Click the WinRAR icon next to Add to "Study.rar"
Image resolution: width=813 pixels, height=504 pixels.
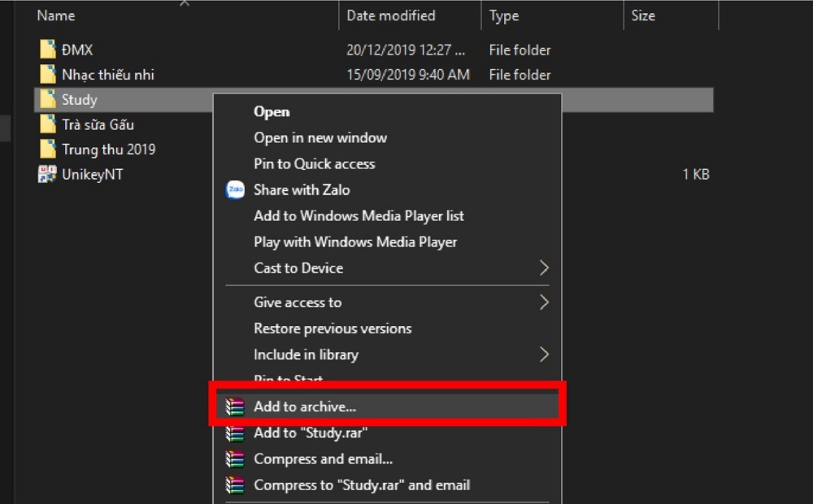click(x=235, y=433)
